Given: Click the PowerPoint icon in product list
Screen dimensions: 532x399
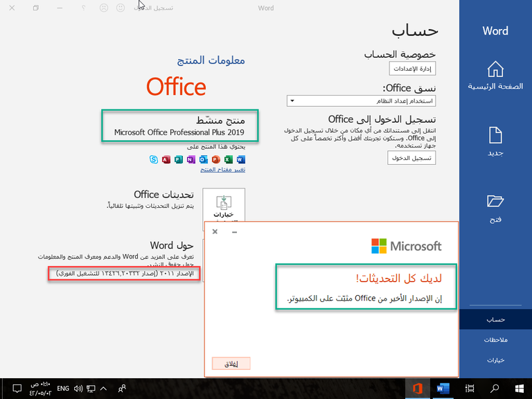Looking at the screenshot, I should [216, 159].
